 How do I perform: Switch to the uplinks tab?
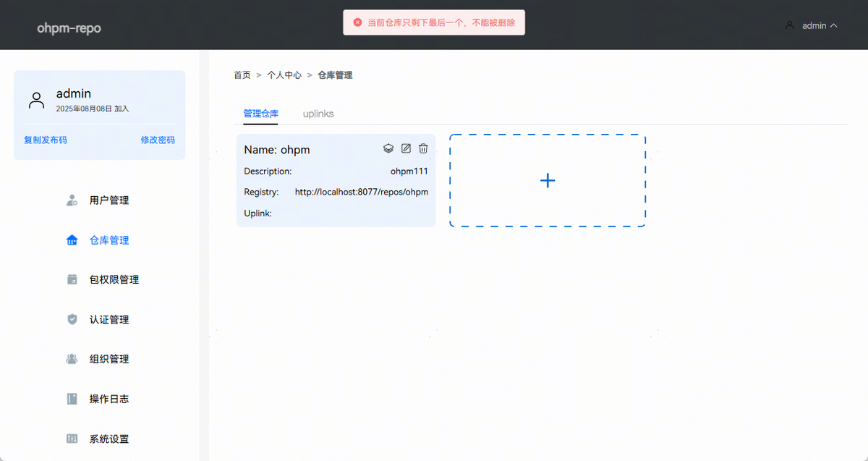tap(318, 114)
